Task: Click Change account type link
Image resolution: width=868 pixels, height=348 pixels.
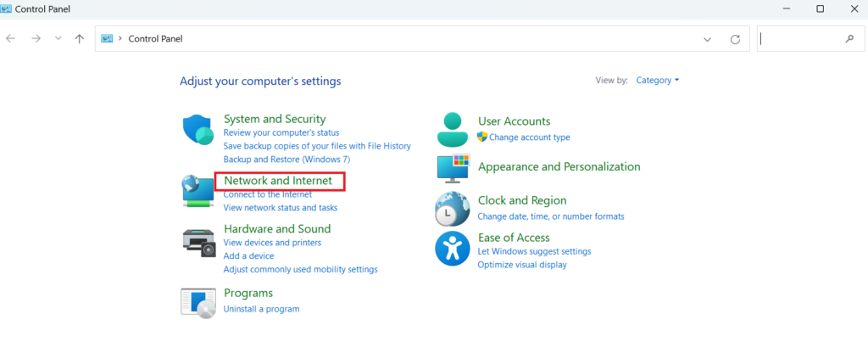Action: (x=529, y=138)
